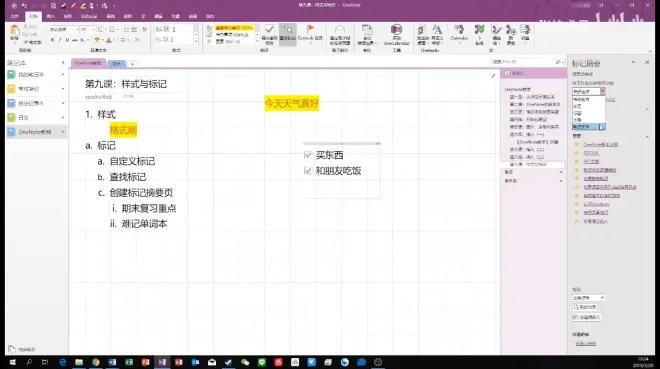Open the search scope dropdown in tags pane
Screen dimensions: 660x369
click(x=589, y=297)
